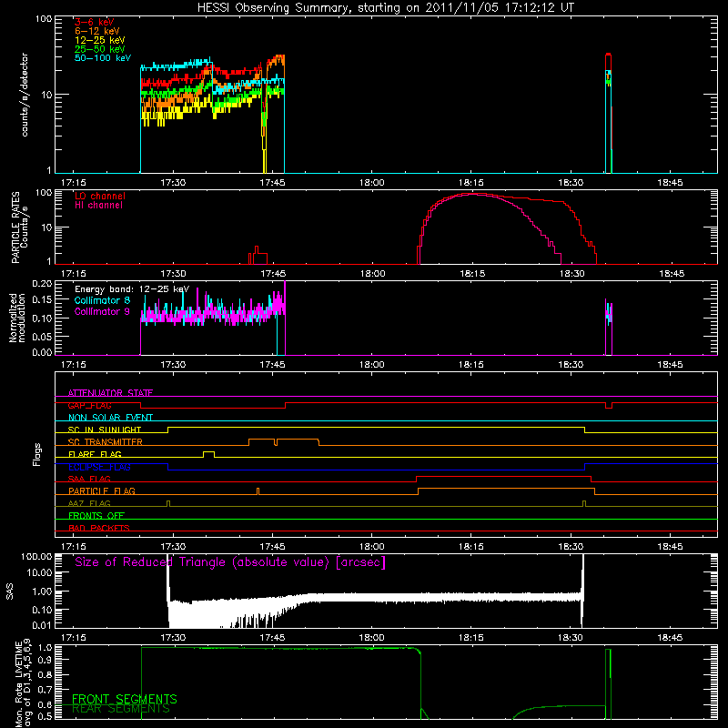Select the 50-100 keV legend label
This screenshot has height=728, width=728.
tap(103, 58)
